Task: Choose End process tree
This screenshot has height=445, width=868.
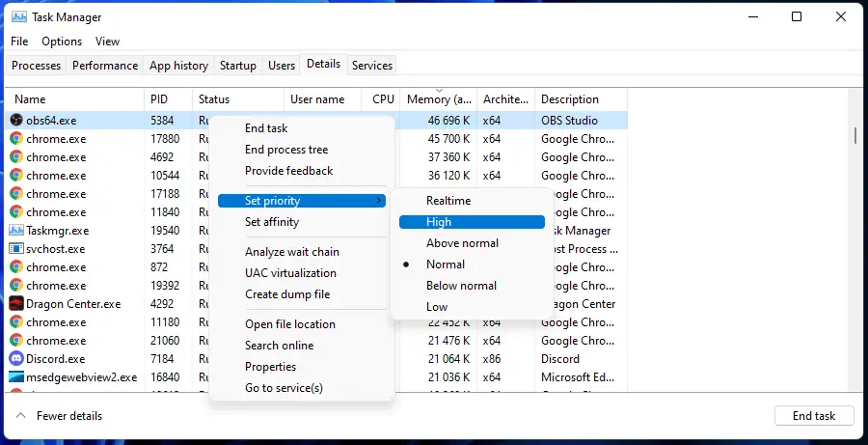Action: (302, 150)
